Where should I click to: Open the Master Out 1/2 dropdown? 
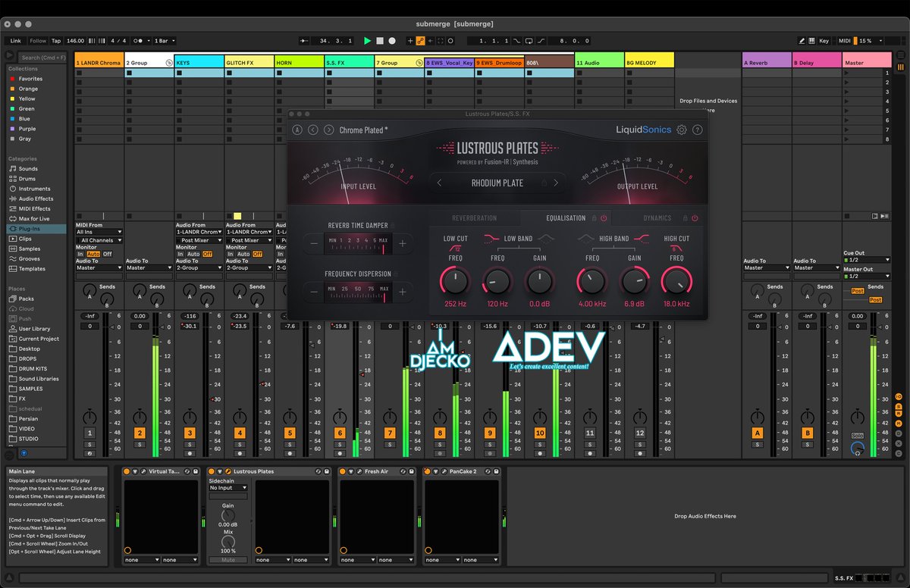[867, 276]
